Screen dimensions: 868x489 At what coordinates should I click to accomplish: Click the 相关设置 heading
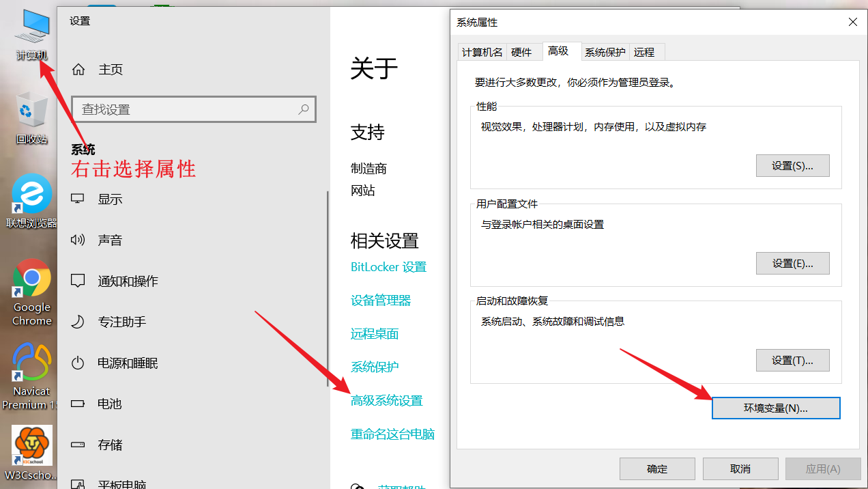pos(385,241)
